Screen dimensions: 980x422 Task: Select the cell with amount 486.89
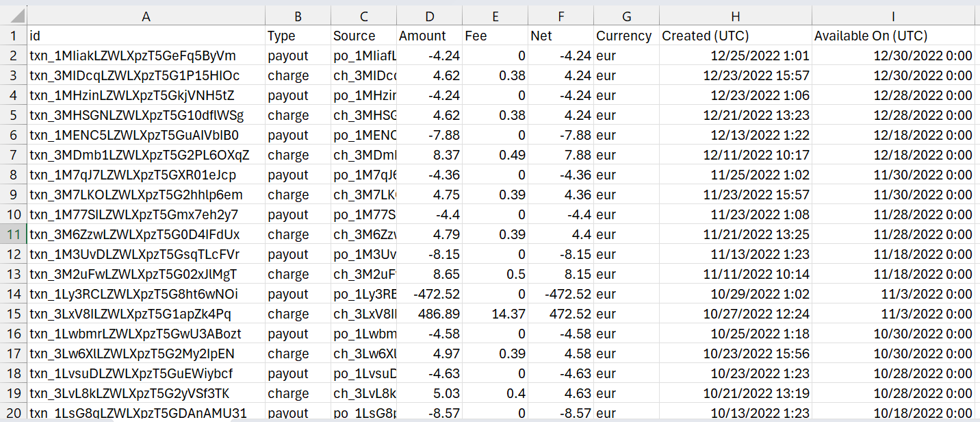(429, 314)
